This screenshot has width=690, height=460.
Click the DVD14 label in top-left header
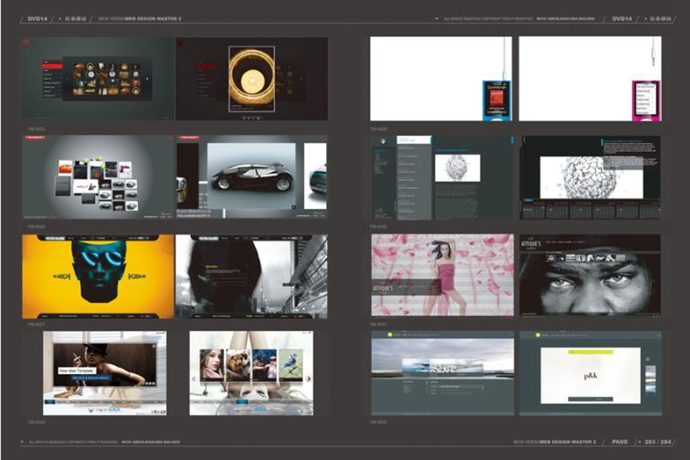tap(37, 18)
